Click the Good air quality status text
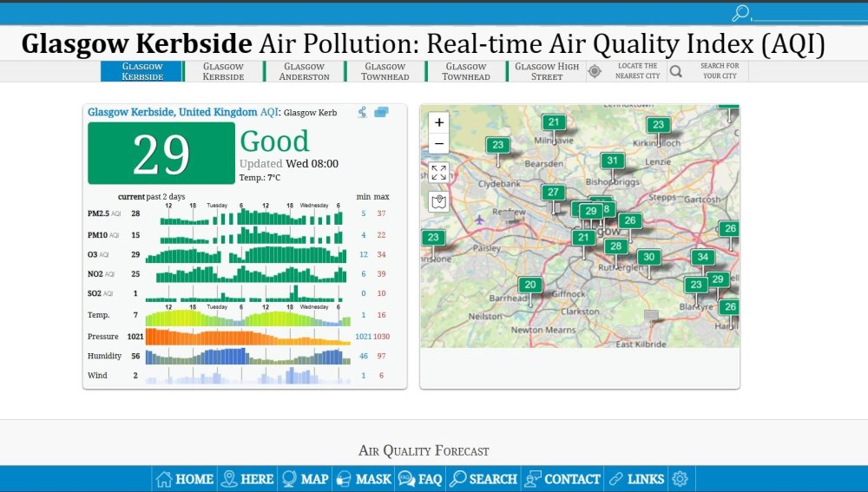The width and height of the screenshot is (868, 492). pos(274,141)
